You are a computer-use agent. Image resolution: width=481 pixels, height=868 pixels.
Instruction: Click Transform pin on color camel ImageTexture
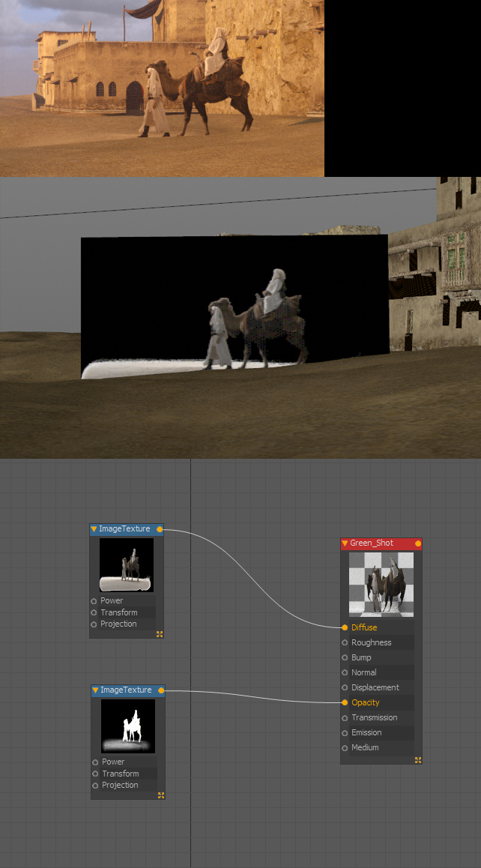tap(94, 613)
